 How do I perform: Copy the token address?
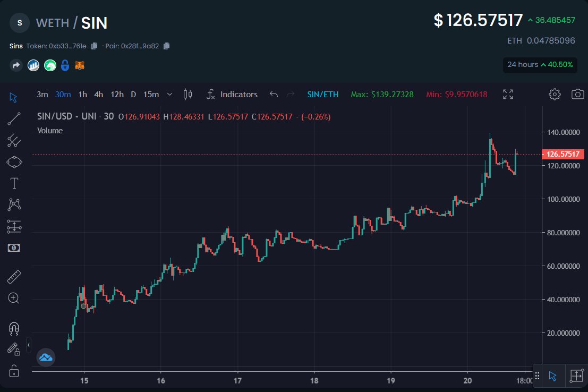pyautogui.click(x=94, y=46)
